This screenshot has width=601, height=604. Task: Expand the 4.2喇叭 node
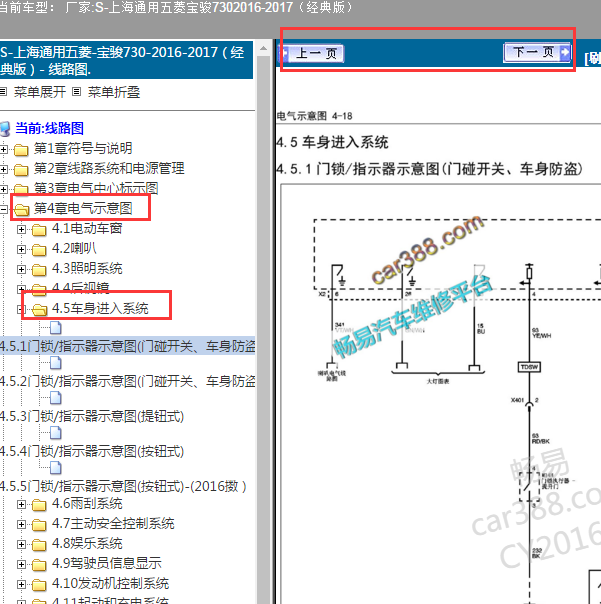coord(21,250)
